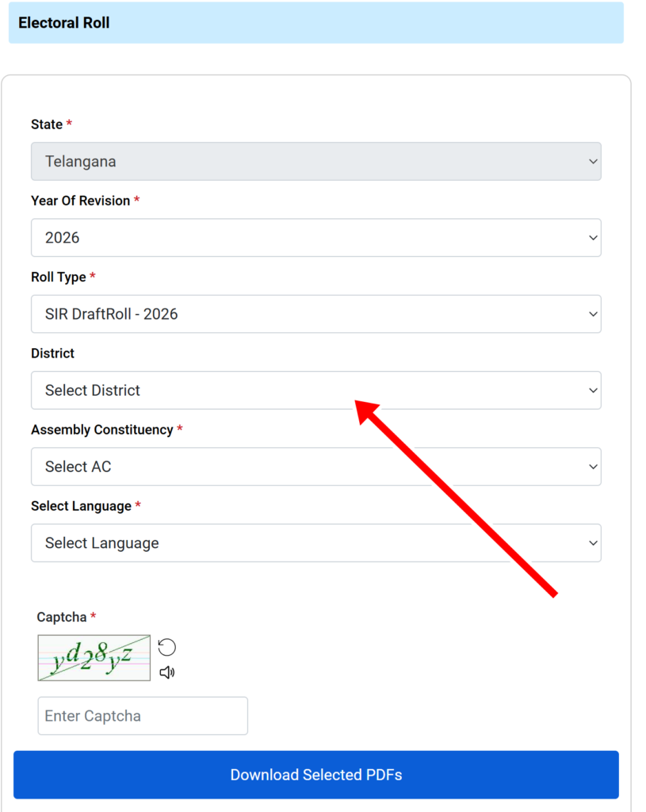The image size is (646, 812).
Task: Click the Electoral Roll header bar
Action: [x=315, y=23]
